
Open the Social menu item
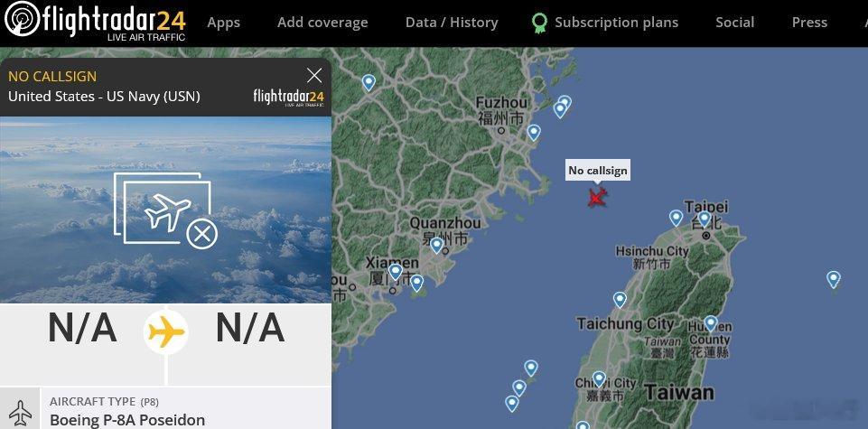pyautogui.click(x=734, y=23)
